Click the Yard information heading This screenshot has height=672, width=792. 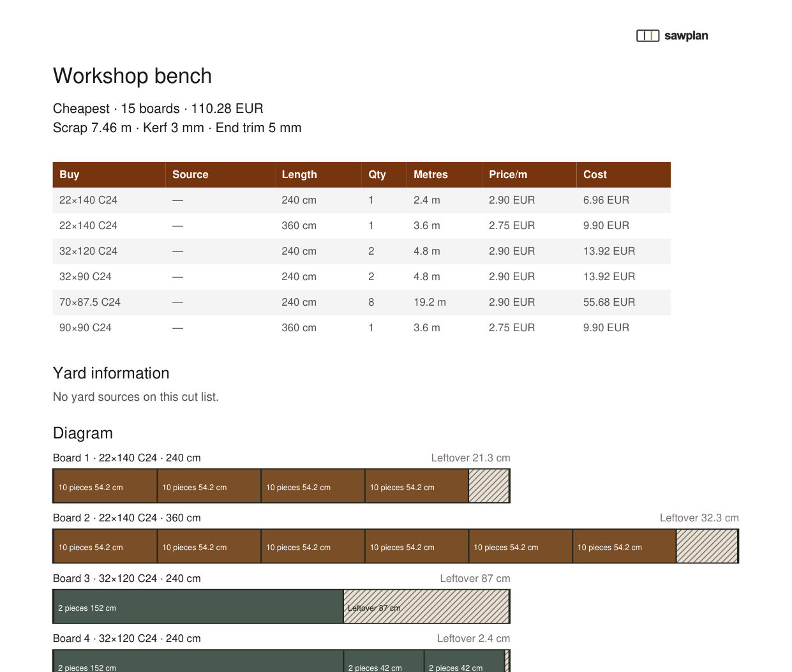coord(111,373)
